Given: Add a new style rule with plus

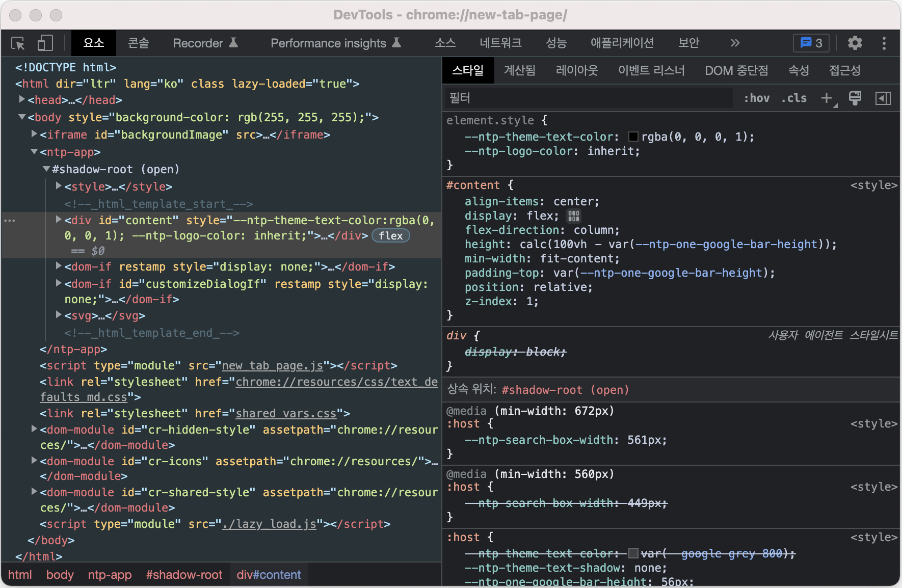Looking at the screenshot, I should tap(827, 98).
